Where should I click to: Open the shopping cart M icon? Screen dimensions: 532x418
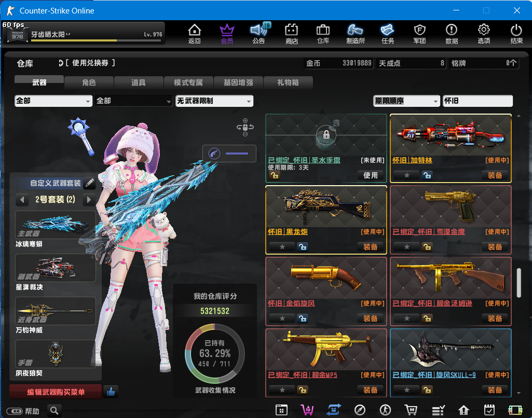411,410
